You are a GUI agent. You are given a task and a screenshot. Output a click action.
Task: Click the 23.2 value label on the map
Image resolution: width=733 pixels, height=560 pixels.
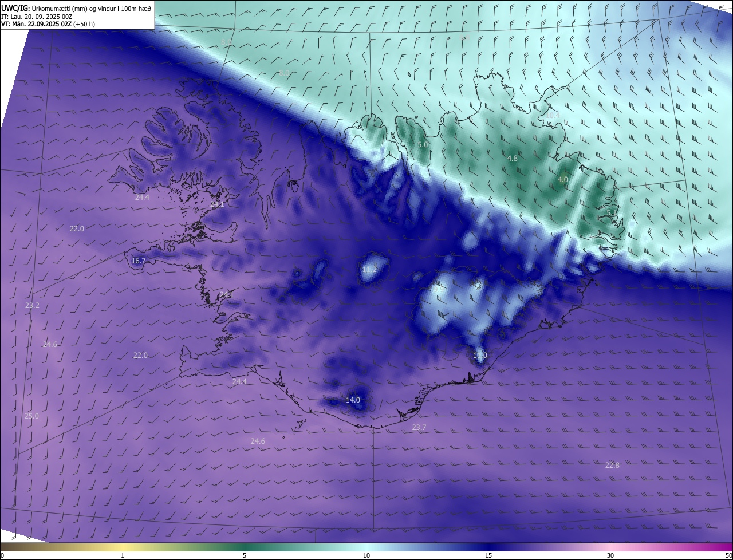(x=32, y=306)
